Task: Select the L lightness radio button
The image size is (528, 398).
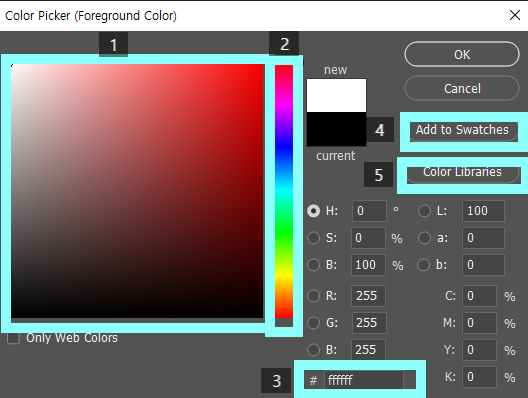Action: tap(424, 211)
